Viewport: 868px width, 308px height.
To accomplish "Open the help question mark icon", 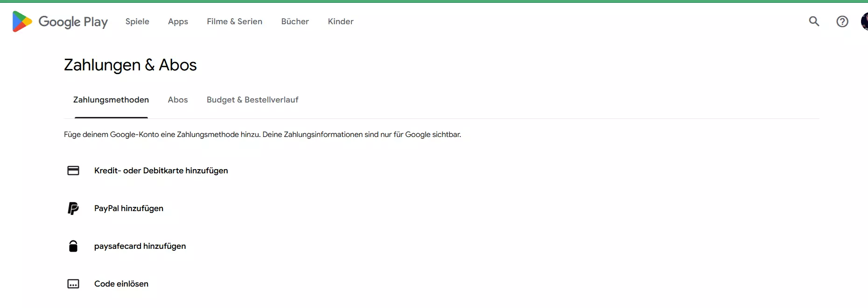I will point(842,21).
